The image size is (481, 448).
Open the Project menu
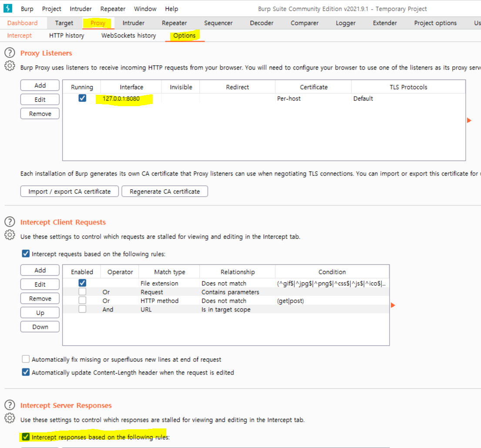[51, 9]
